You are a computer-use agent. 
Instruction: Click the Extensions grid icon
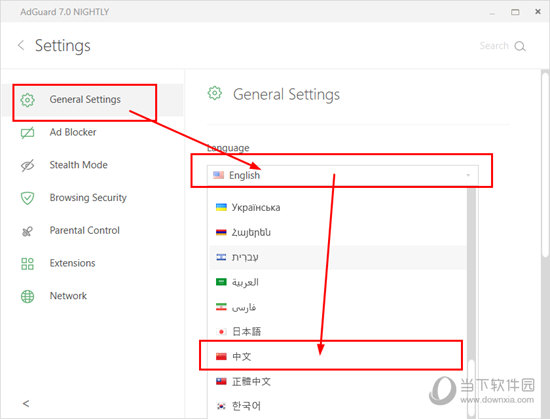(27, 264)
